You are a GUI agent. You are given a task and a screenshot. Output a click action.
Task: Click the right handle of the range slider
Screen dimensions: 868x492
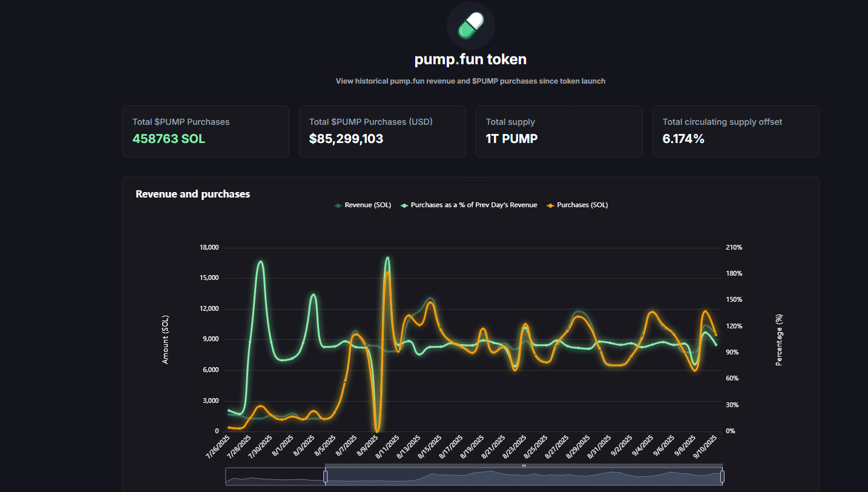pyautogui.click(x=722, y=477)
